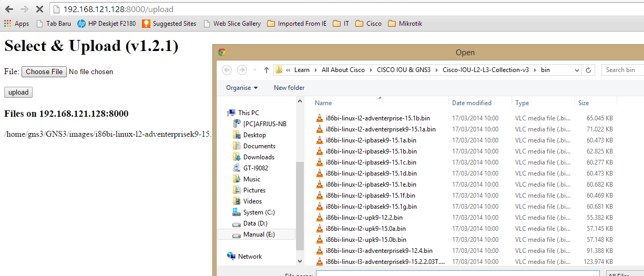
Task: Click the bin breadcrumb in path bar
Action: 545,70
